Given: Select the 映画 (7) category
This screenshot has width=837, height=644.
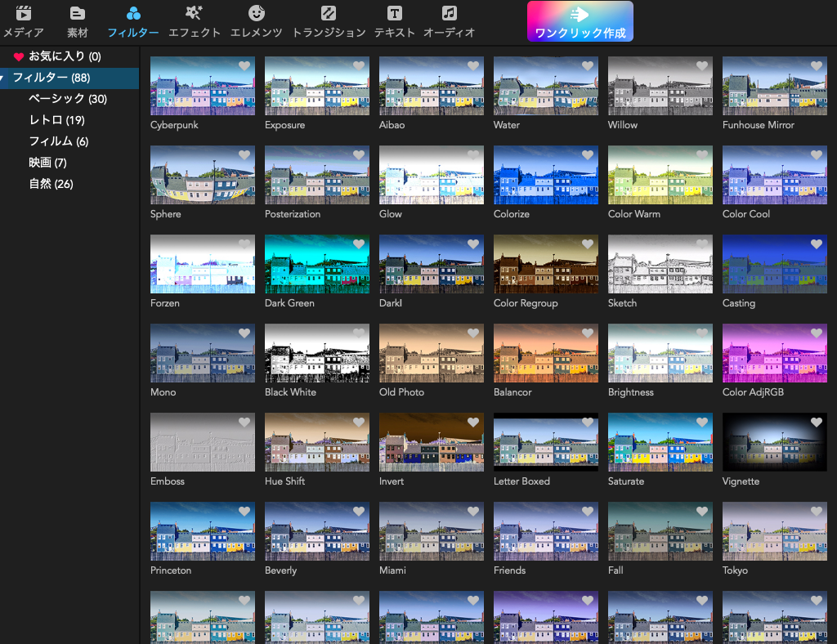Looking at the screenshot, I should [47, 163].
